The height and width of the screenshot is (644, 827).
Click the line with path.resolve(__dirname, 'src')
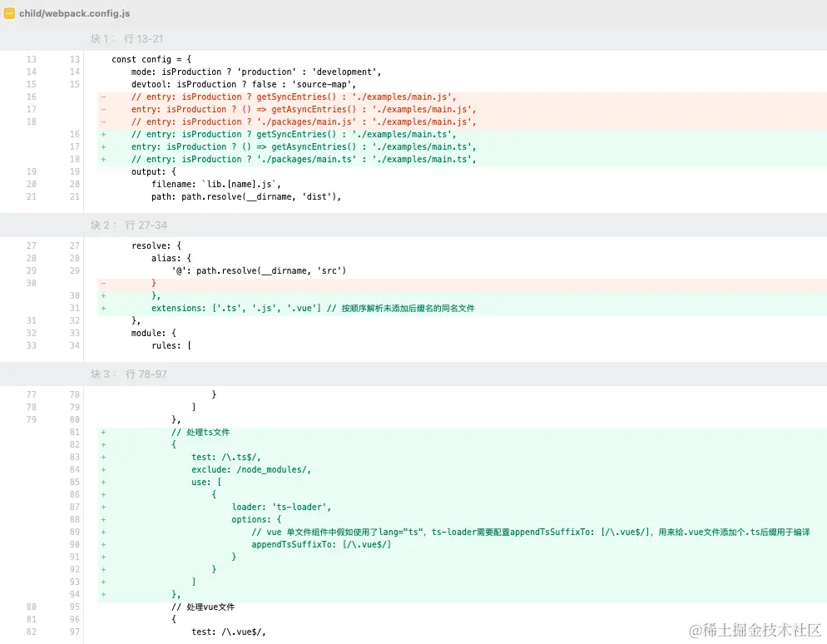(x=259, y=270)
